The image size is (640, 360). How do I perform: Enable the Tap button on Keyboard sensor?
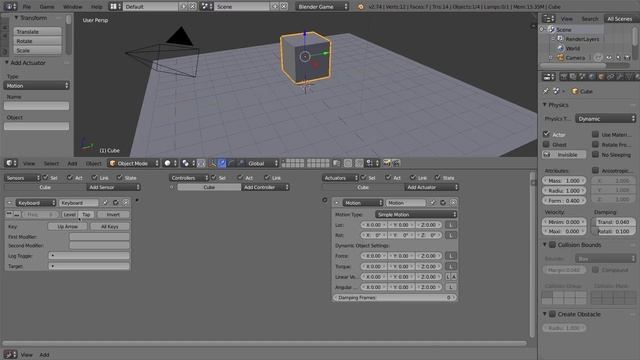86,214
